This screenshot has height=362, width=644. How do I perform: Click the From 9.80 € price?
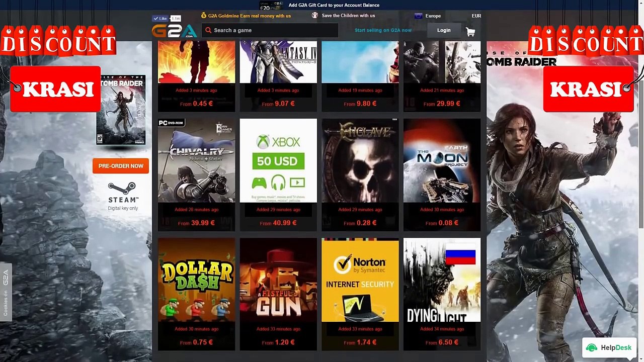(360, 104)
